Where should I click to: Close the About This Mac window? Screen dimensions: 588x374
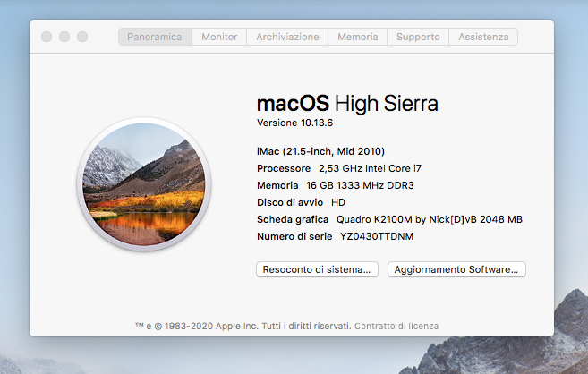47,37
